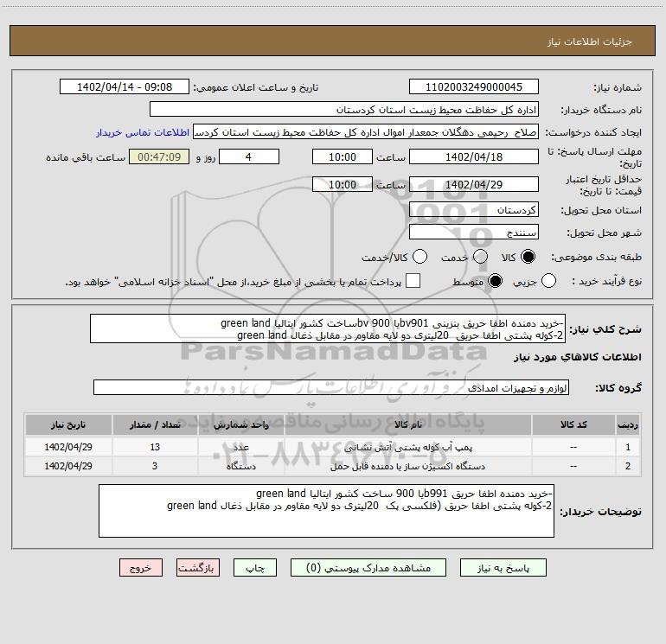666x644 pixels.
Task: Toggle the اسناد خزانه اسلامی payment checkbox
Action: click(x=413, y=281)
